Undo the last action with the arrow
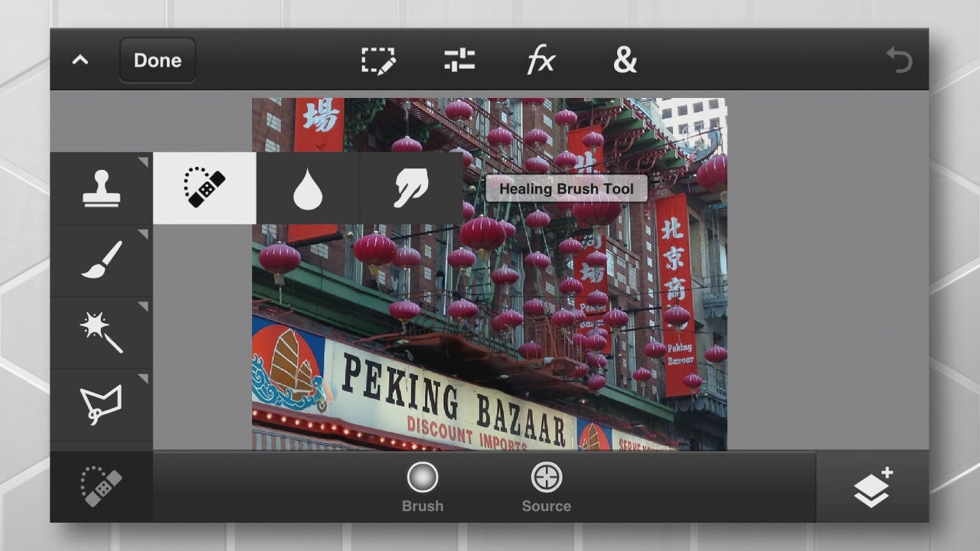This screenshot has width=980, height=551. (x=900, y=60)
